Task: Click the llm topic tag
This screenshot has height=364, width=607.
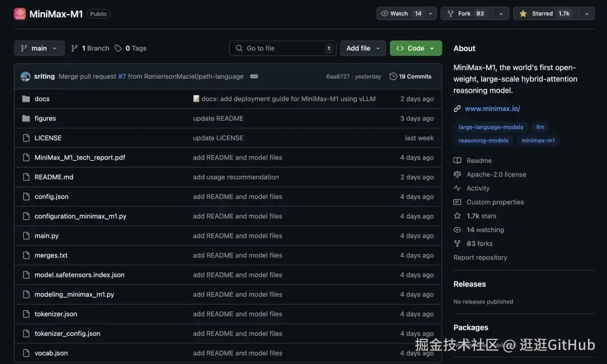Action: pyautogui.click(x=540, y=127)
